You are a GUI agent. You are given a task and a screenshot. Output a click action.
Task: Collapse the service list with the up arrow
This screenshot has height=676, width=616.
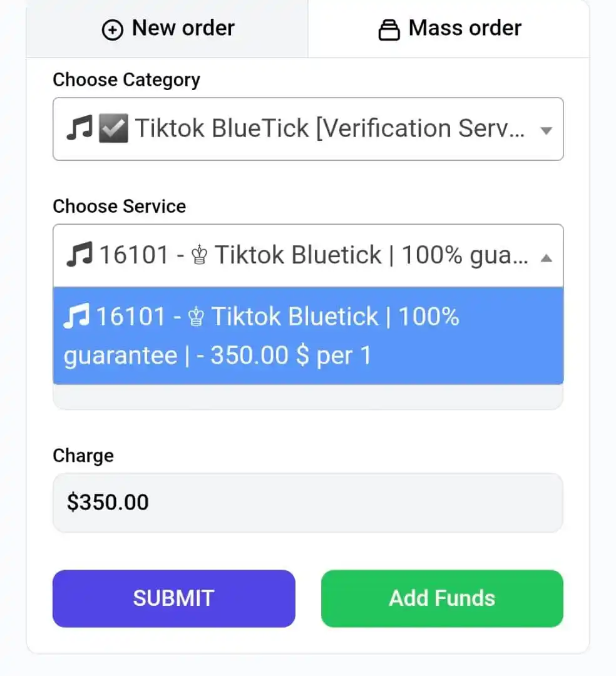tap(546, 258)
